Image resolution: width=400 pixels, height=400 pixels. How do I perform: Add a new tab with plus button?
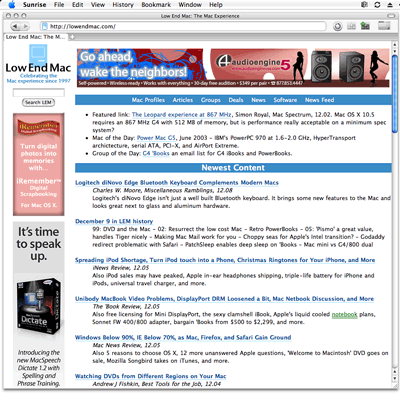[72, 37]
